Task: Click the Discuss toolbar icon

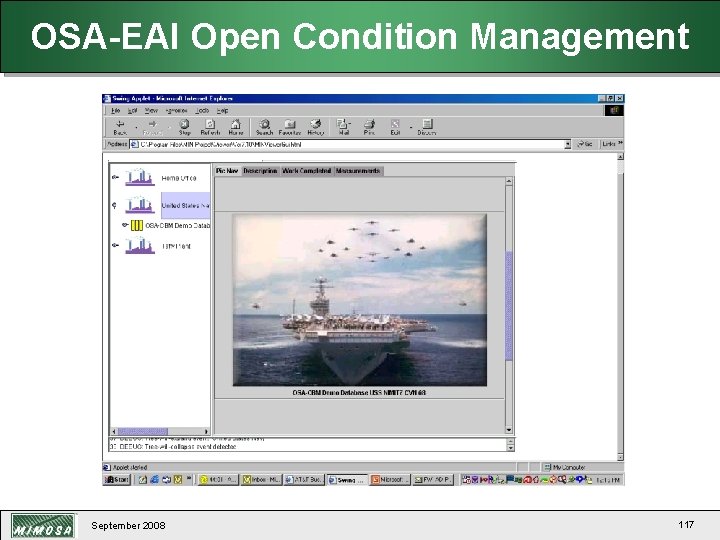Action: pos(427,124)
